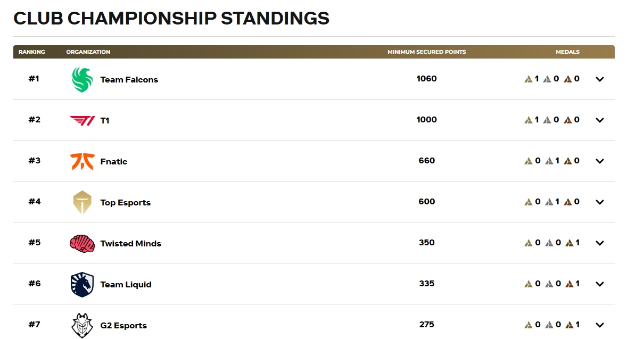644x339 pixels.
Task: Click the Team Liquid horse logo
Action: pos(82,284)
